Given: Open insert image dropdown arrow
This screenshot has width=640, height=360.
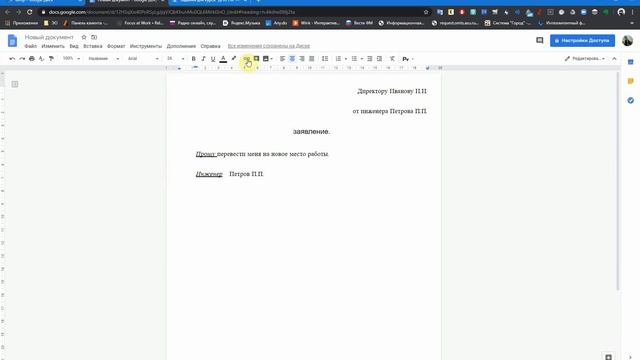Looking at the screenshot, I should pyautogui.click(x=272, y=59).
